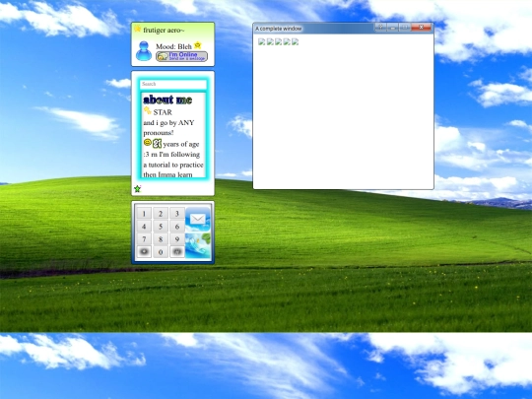Click the yellow smiley face emoji
This screenshot has height=399, width=532.
click(147, 143)
